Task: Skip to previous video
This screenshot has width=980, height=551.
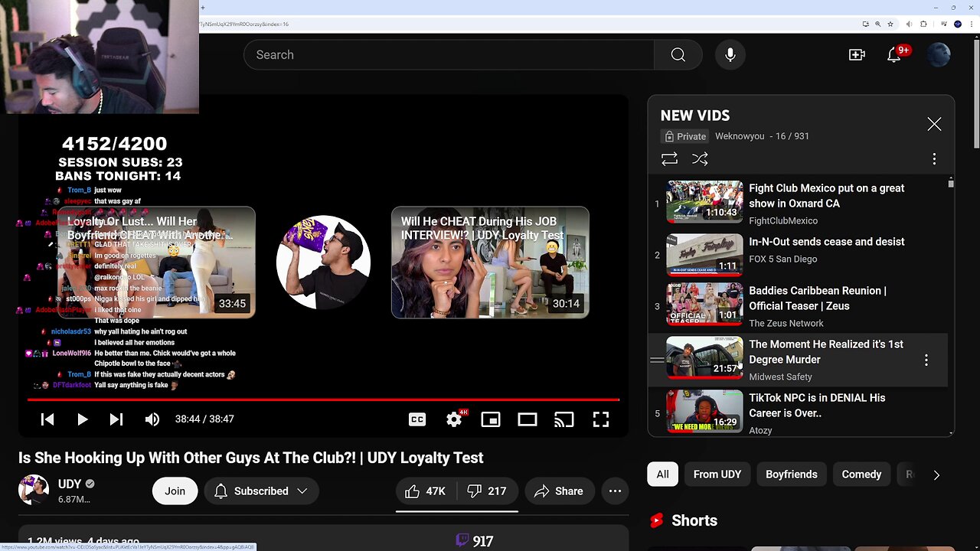Action: coord(47,419)
